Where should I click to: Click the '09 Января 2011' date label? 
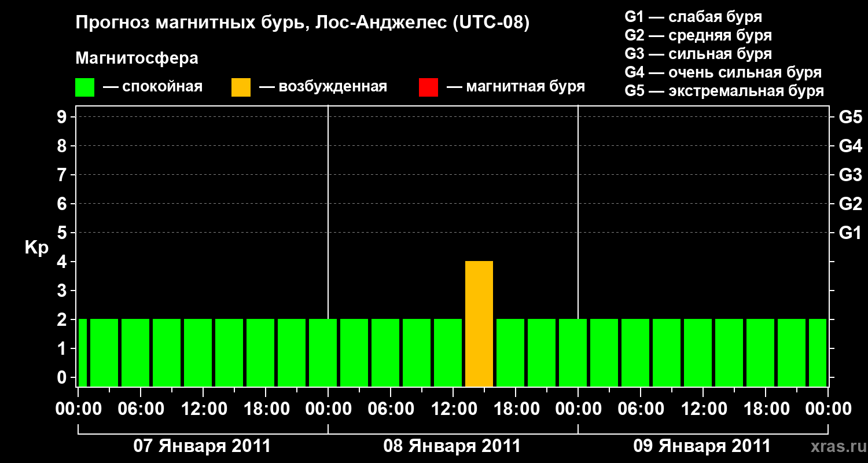coord(702,446)
